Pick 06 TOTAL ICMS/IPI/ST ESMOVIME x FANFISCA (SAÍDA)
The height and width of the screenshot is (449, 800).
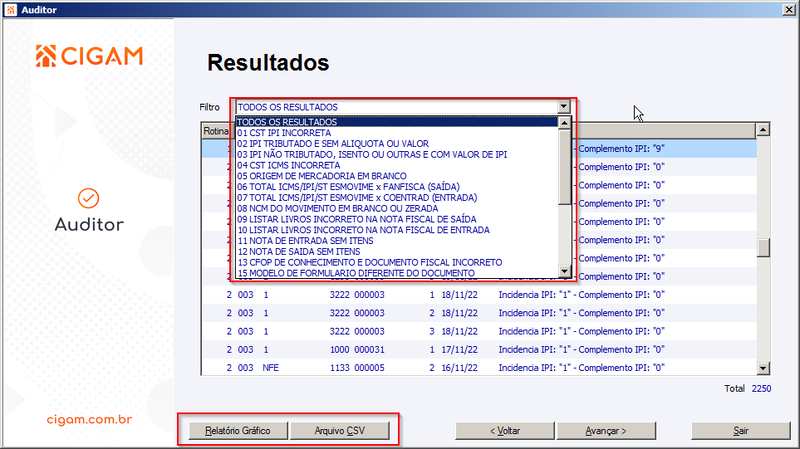397,187
